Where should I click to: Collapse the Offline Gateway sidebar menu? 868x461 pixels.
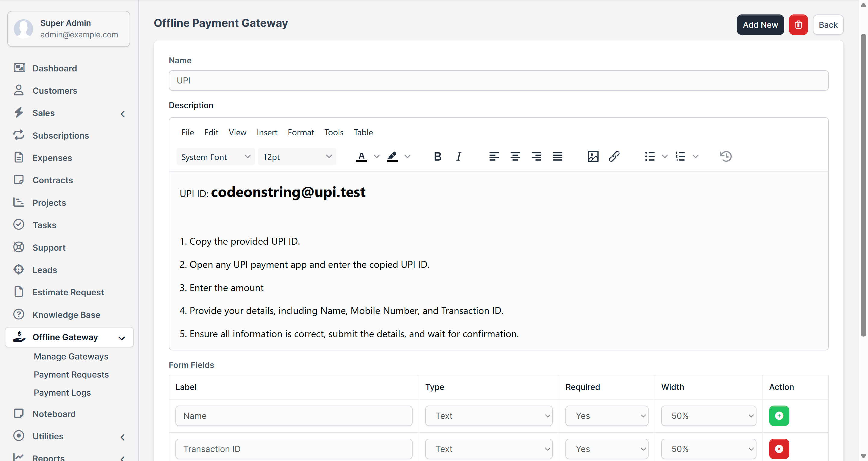pyautogui.click(x=69, y=337)
